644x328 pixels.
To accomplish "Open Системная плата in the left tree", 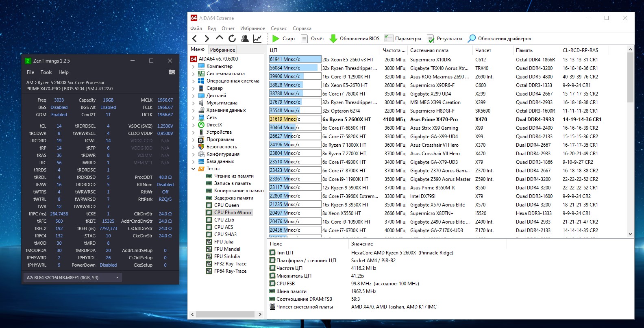I will click(x=226, y=74).
